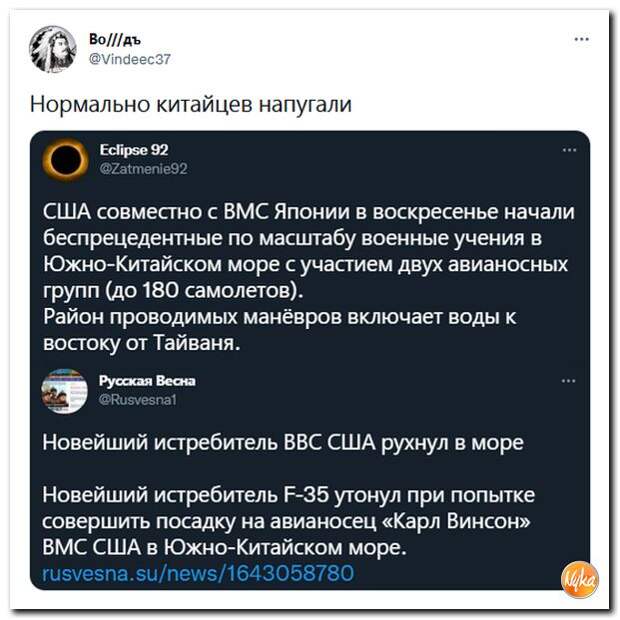This screenshot has height=620, width=620.
Task: Click the Eclipse 92 black eclipse avatar
Action: click(x=67, y=158)
